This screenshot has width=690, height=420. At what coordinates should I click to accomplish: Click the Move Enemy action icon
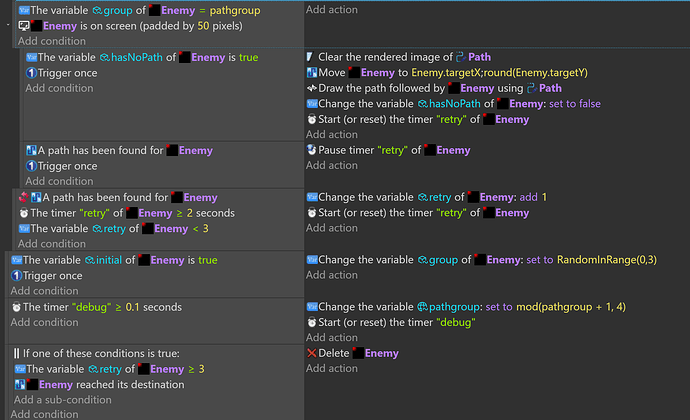click(311, 73)
